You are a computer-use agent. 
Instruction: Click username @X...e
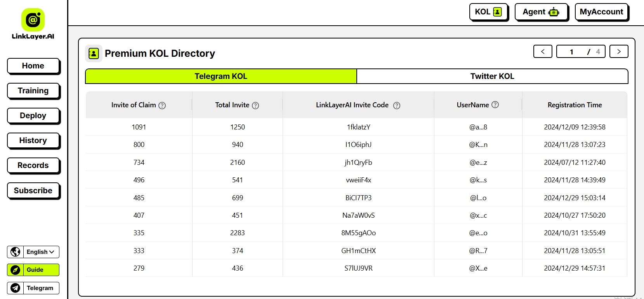pyautogui.click(x=478, y=268)
